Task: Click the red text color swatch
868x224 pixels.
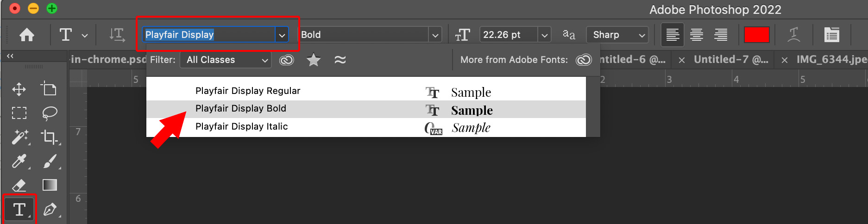Action: pyautogui.click(x=756, y=35)
